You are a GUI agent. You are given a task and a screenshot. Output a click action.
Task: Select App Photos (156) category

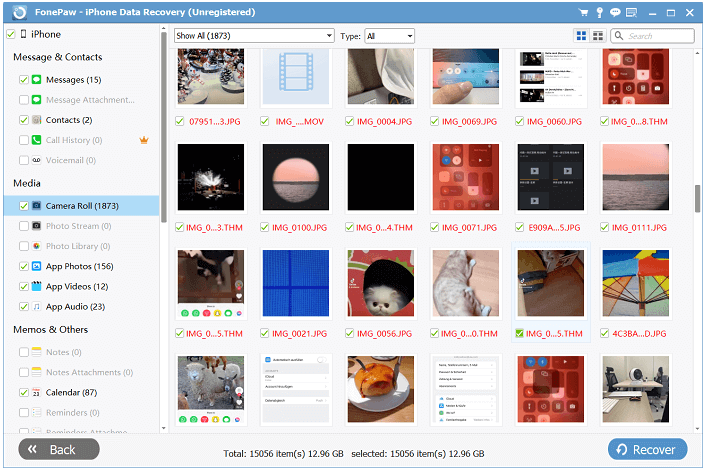point(79,266)
